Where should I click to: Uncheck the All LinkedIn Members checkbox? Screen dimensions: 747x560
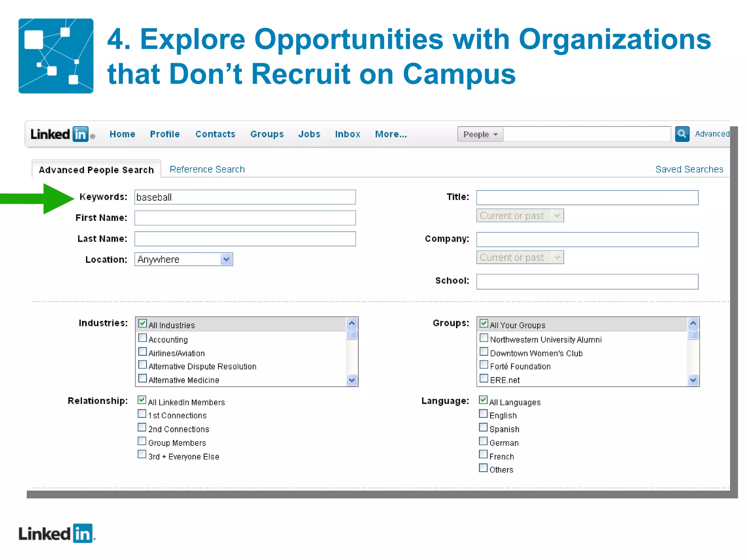142,400
